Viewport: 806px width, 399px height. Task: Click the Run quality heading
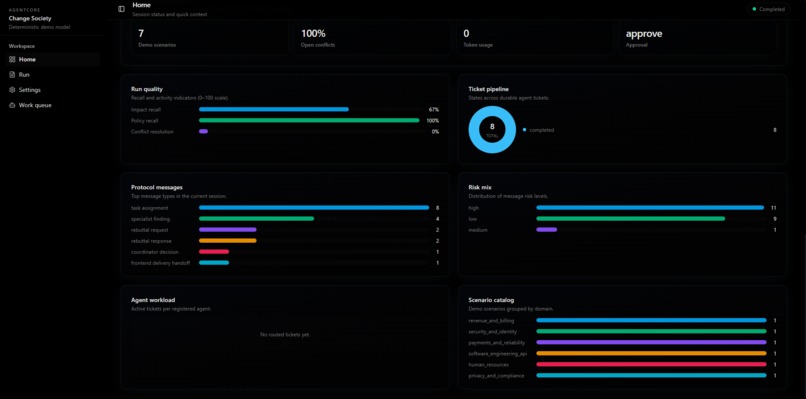(146, 89)
